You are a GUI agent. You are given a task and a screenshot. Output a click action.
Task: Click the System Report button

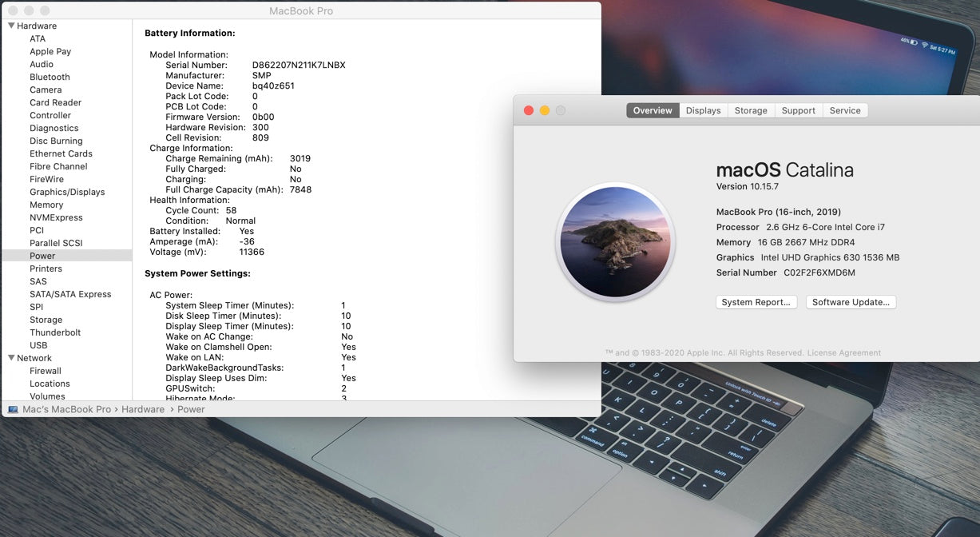coord(756,302)
